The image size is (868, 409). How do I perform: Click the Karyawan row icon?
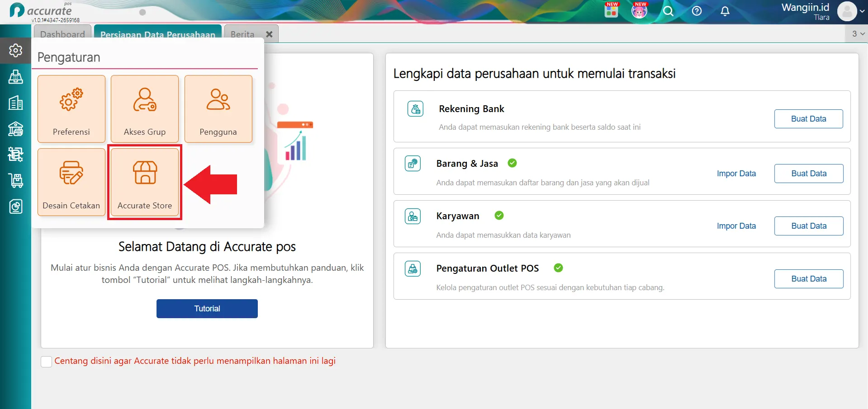(413, 216)
